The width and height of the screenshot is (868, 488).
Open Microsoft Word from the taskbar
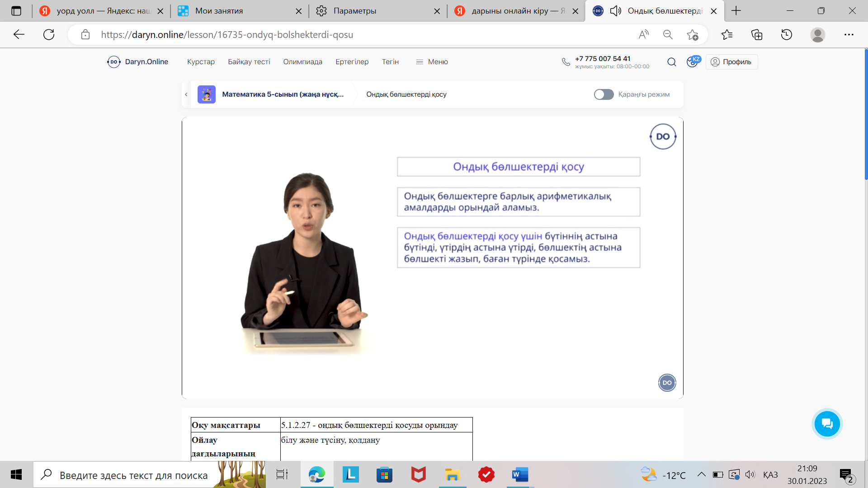point(520,474)
